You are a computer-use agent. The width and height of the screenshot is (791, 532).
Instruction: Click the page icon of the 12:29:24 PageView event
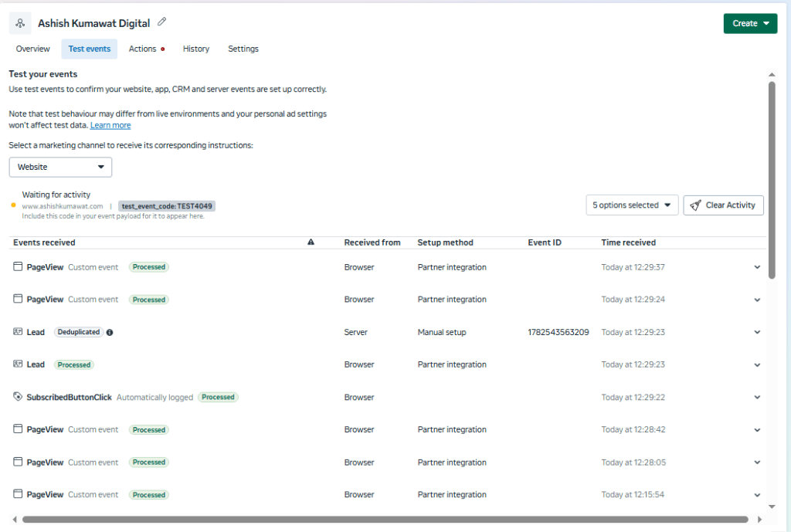pyautogui.click(x=18, y=299)
